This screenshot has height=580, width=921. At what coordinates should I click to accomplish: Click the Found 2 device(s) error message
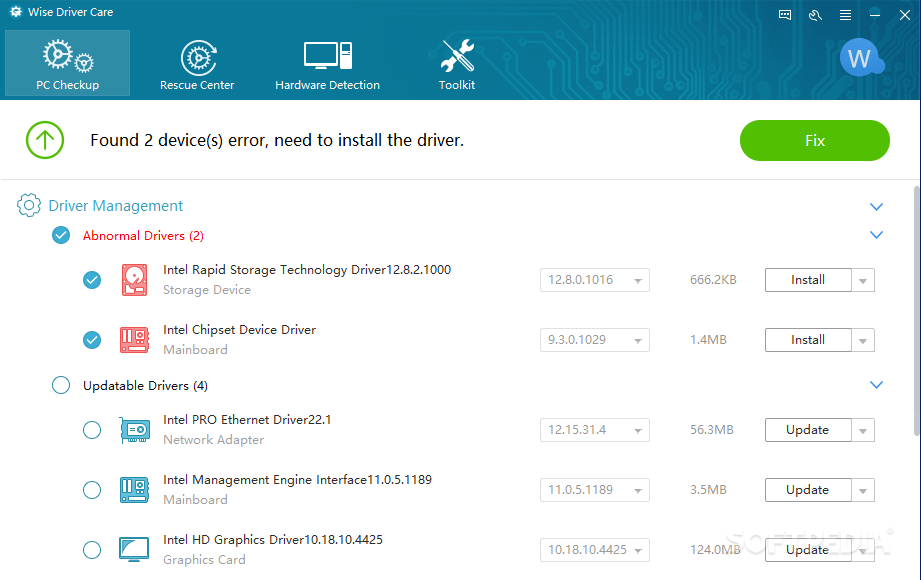[277, 140]
